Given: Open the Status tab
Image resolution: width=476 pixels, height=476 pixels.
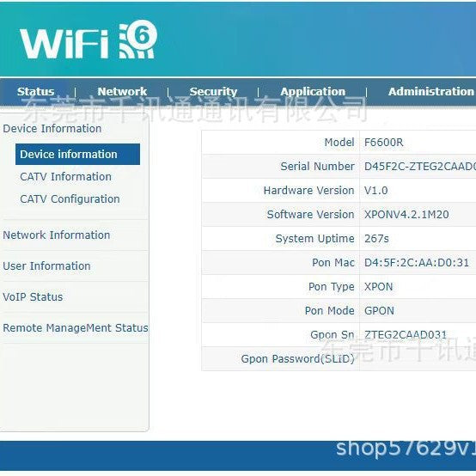Looking at the screenshot, I should (36, 91).
